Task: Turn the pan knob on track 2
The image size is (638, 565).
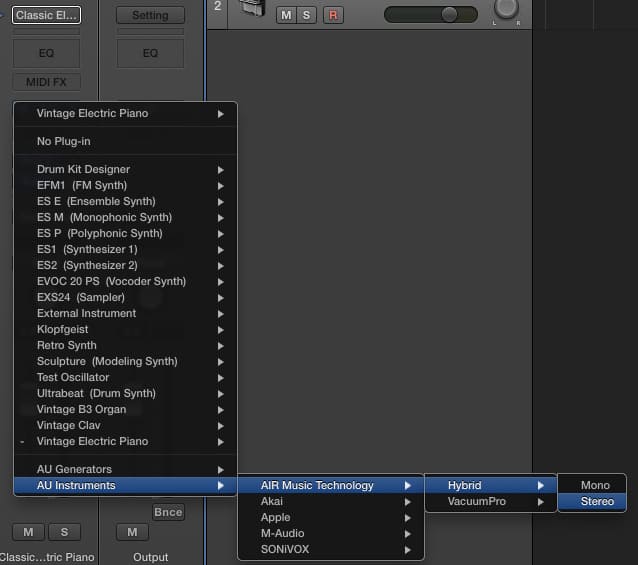Action: pyautogui.click(x=507, y=9)
